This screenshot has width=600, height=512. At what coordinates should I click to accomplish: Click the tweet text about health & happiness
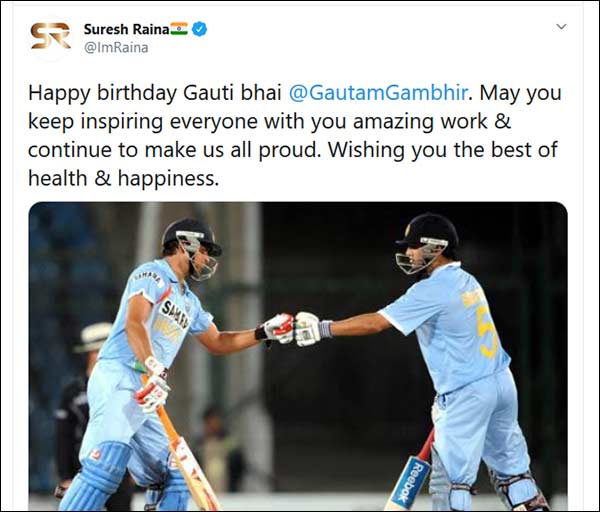tap(123, 178)
